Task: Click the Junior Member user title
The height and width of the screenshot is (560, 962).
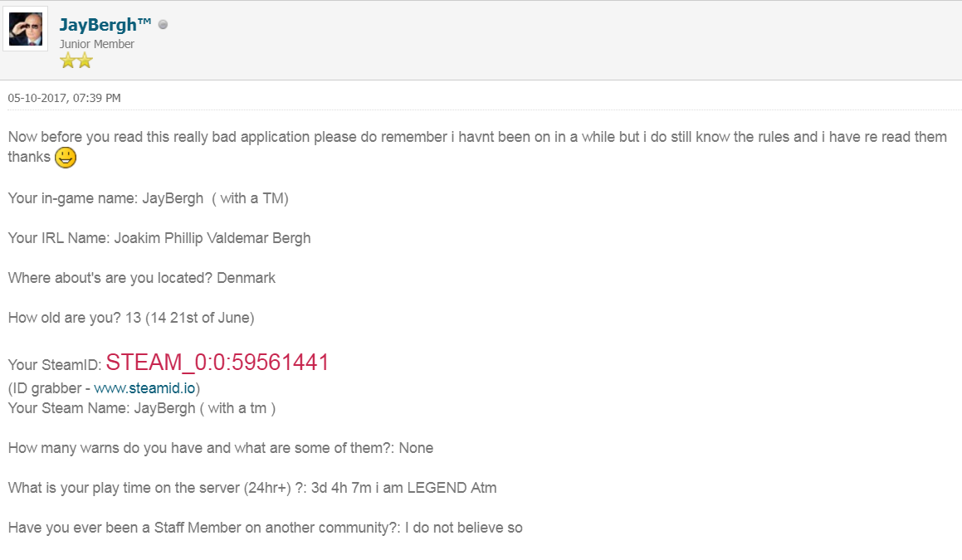Action: (96, 44)
